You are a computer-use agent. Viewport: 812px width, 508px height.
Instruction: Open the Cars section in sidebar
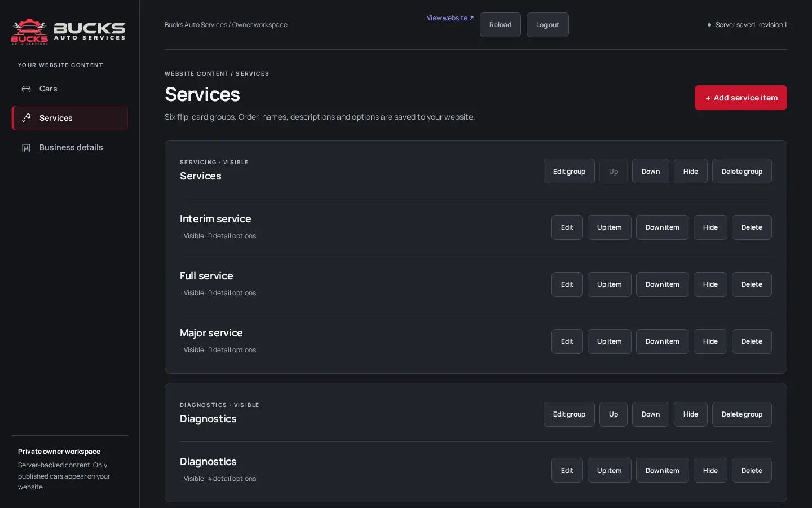tap(69, 89)
